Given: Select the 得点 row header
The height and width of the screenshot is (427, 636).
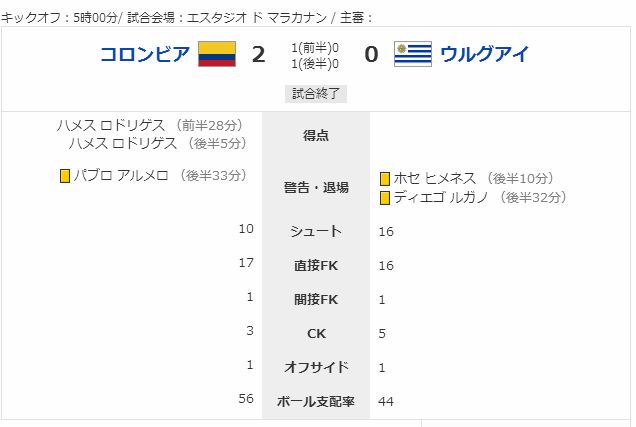Looking at the screenshot, I should (316, 135).
